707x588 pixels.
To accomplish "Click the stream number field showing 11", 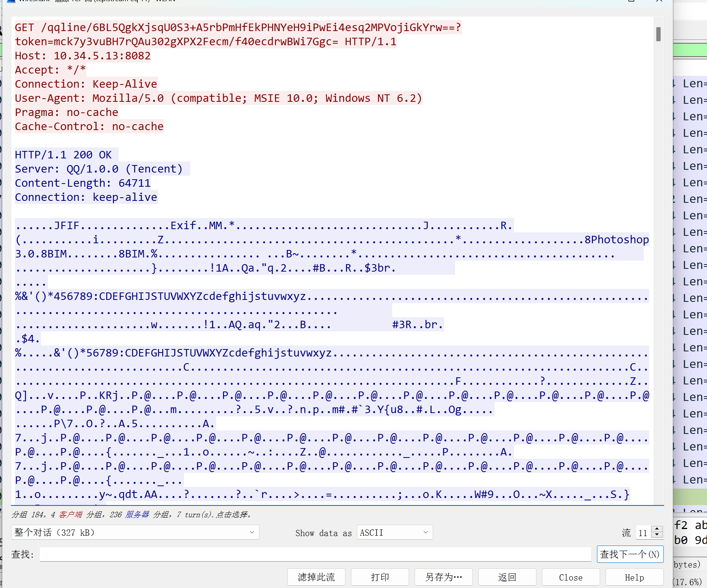I will click(644, 533).
